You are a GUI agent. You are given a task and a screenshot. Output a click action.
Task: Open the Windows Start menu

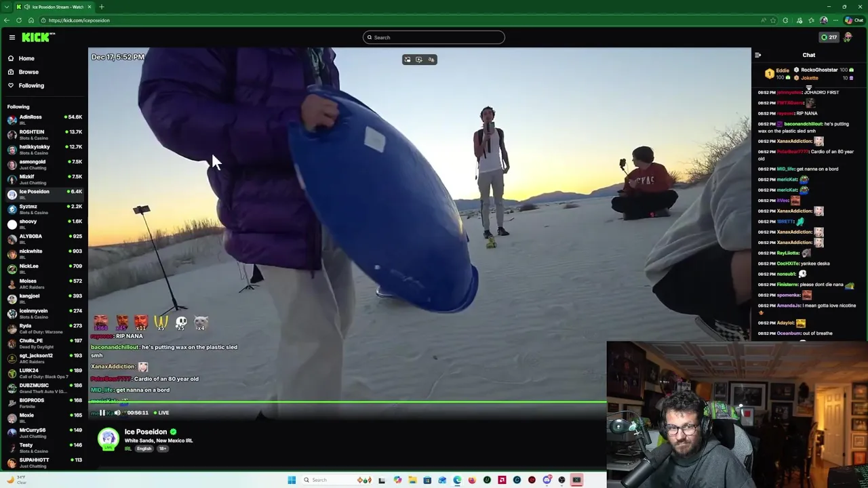tap(292, 480)
